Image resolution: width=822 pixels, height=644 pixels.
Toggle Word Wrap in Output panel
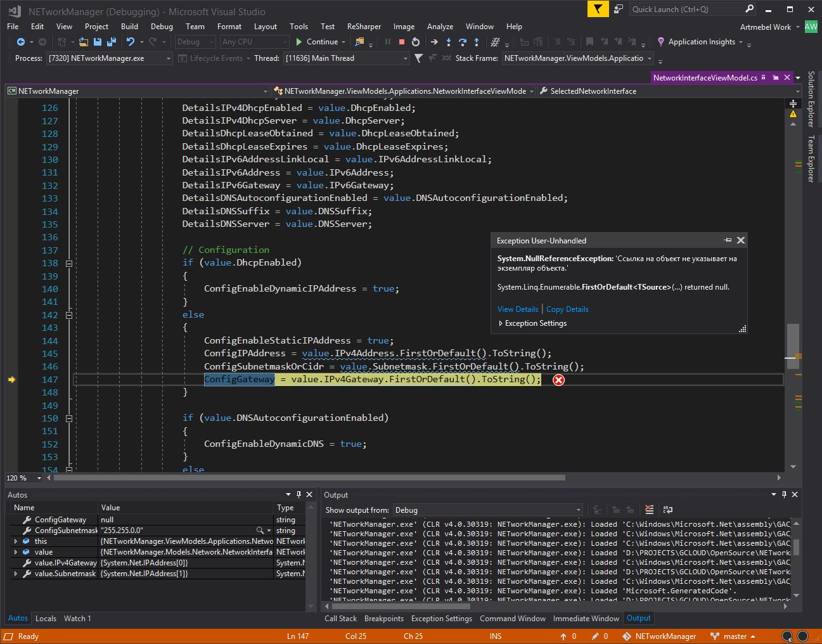click(x=667, y=510)
